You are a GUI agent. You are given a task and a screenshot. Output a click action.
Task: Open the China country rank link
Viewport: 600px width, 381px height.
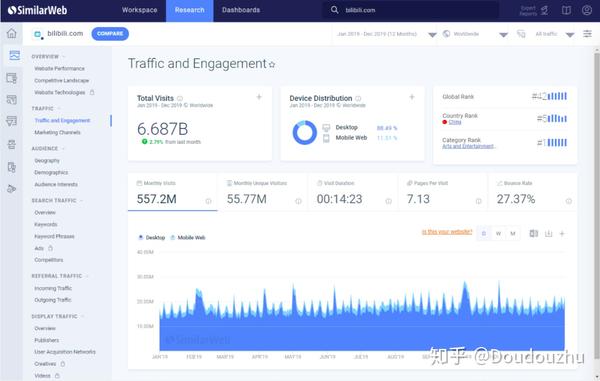(x=455, y=122)
